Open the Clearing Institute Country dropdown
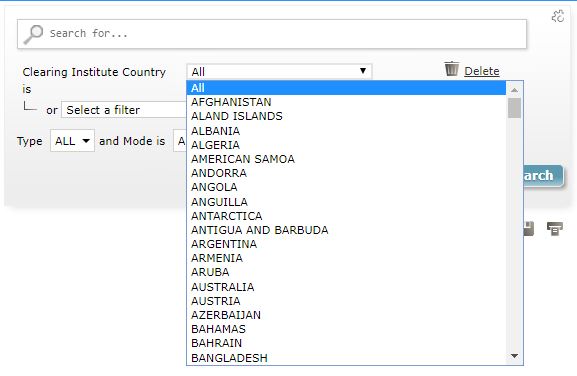This screenshot has width=577, height=376. click(279, 71)
